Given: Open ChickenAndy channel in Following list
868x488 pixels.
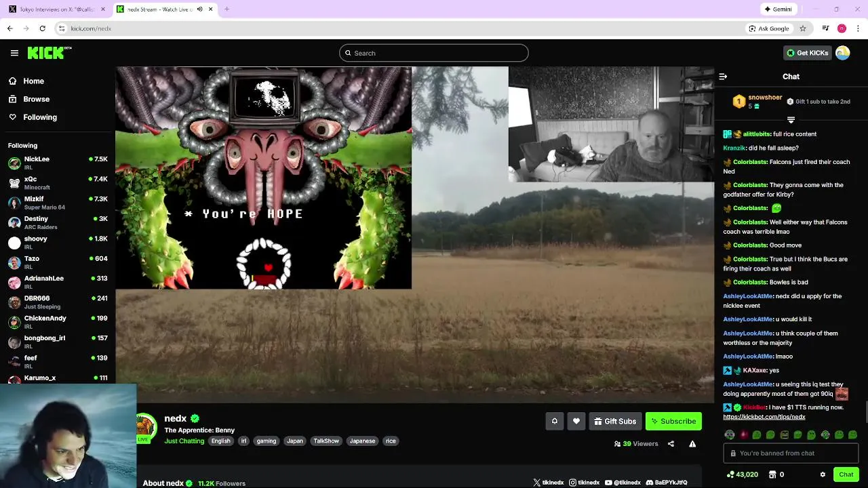Looking at the screenshot, I should point(58,322).
